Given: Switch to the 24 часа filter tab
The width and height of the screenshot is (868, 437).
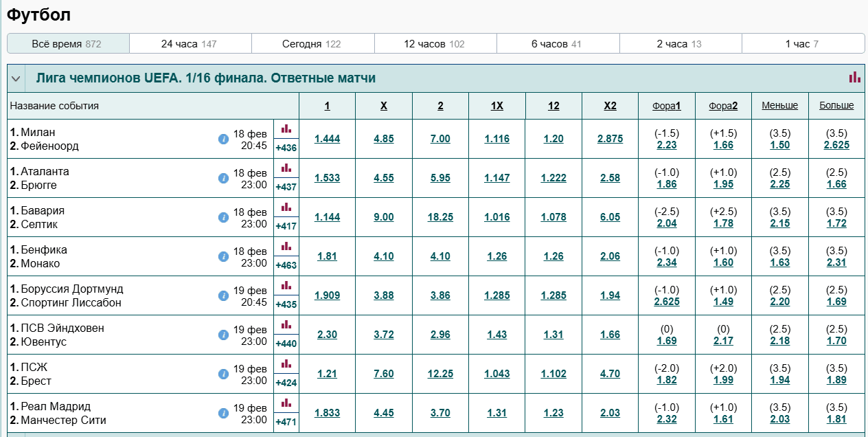Looking at the screenshot, I should 190,44.
